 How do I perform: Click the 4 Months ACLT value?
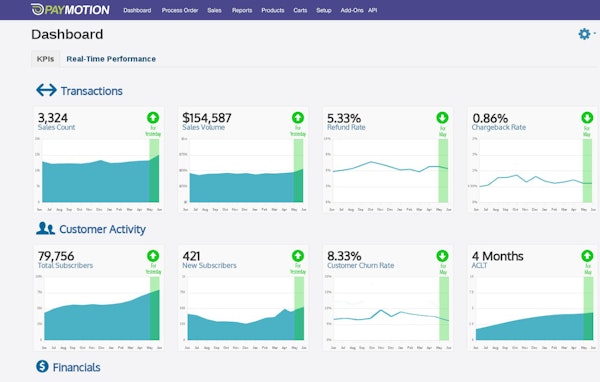497,256
